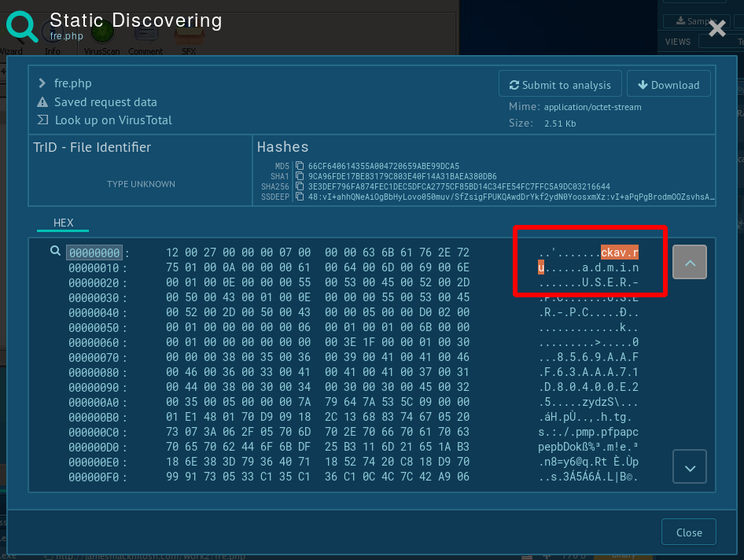Copy the MD5 hash with its copy icon

pos(300,166)
